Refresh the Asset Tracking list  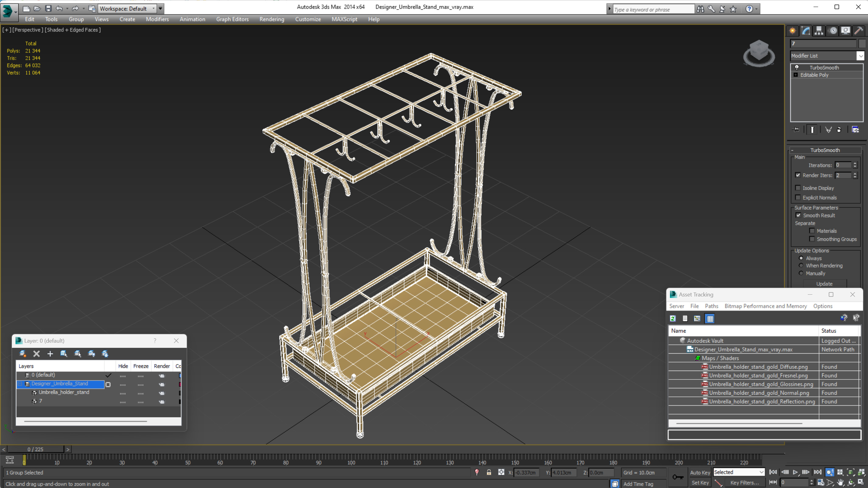673,318
